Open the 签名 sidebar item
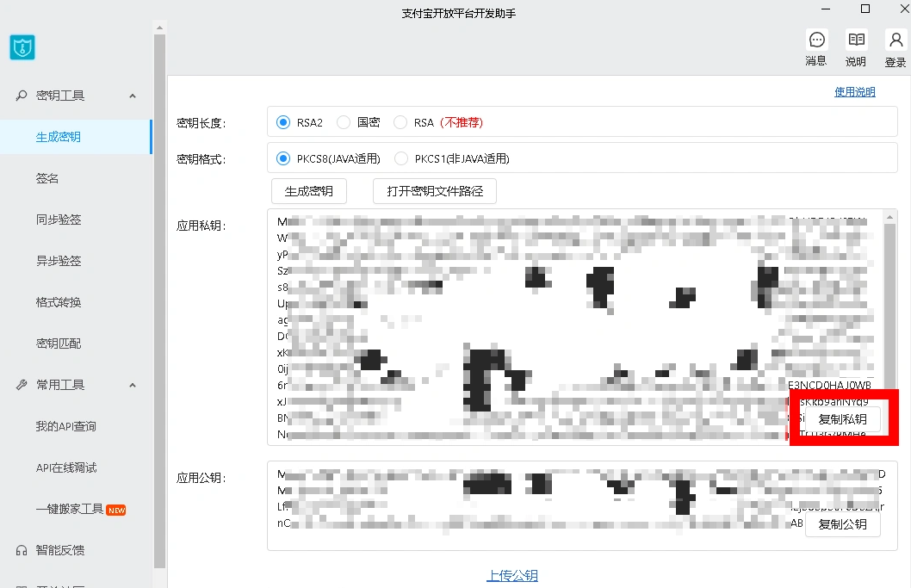Screen dimensions: 911x588 [47, 178]
